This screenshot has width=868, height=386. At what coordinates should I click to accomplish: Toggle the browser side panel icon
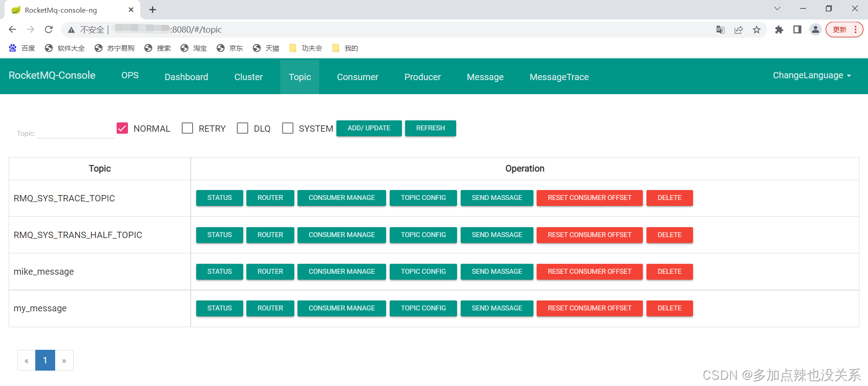[x=797, y=30]
